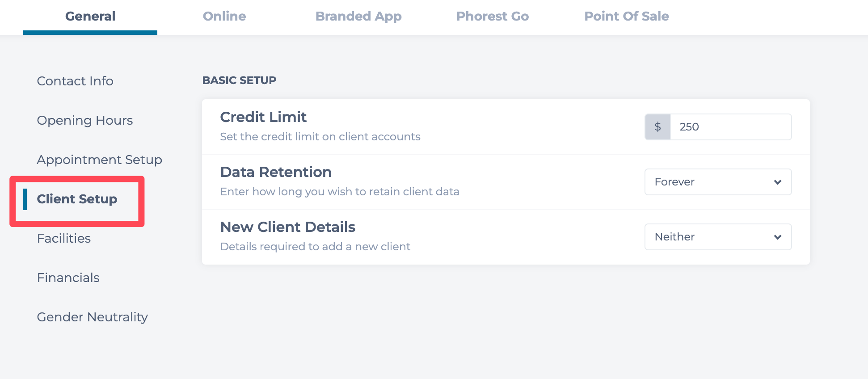Click the dollar sign currency prefix
Viewport: 868px width, 379px height.
(657, 127)
